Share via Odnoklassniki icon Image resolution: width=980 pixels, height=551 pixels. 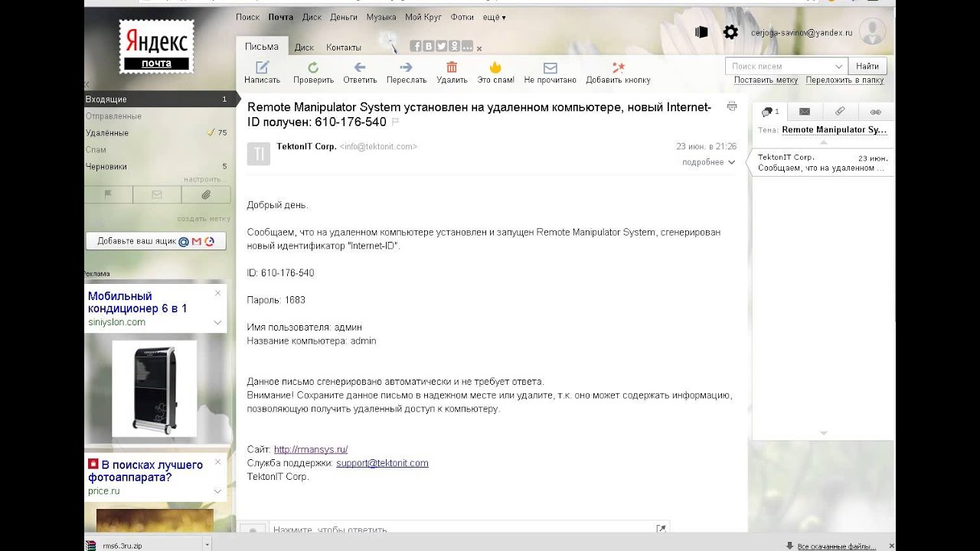[454, 46]
